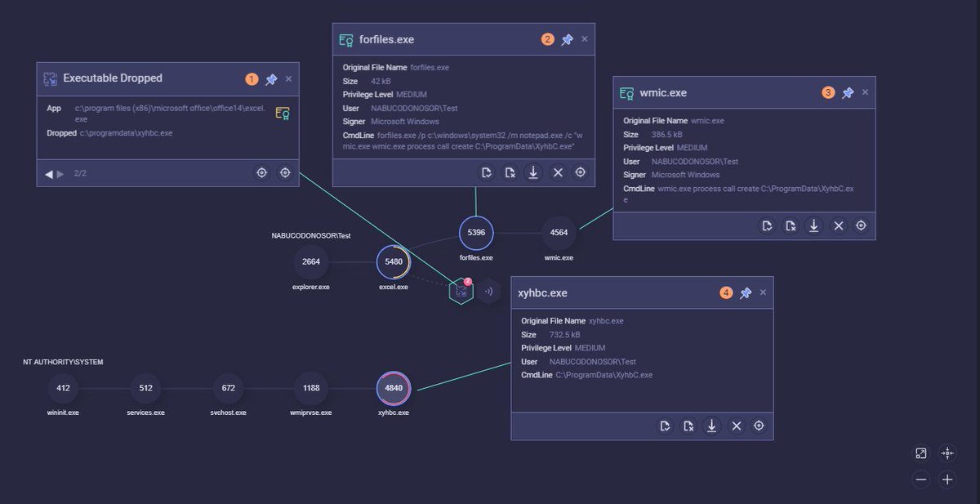Click the X action icon in forfiles.exe card footer
This screenshot has width=980, height=504.
click(558, 172)
